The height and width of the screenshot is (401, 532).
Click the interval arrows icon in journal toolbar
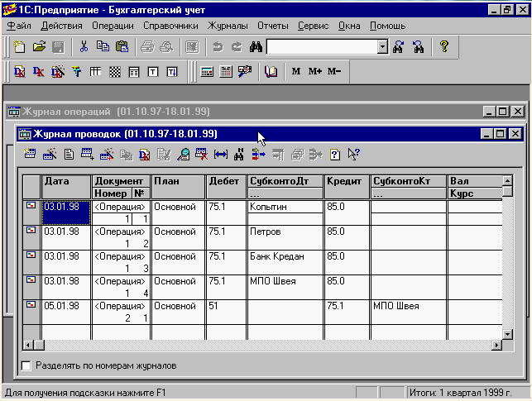click(x=220, y=154)
